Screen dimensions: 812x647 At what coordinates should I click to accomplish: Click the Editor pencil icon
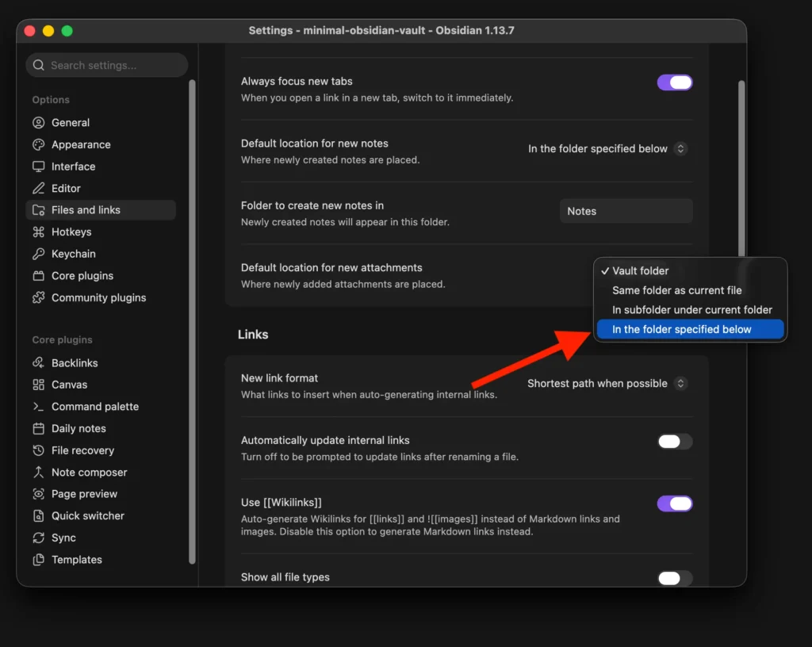tap(38, 189)
